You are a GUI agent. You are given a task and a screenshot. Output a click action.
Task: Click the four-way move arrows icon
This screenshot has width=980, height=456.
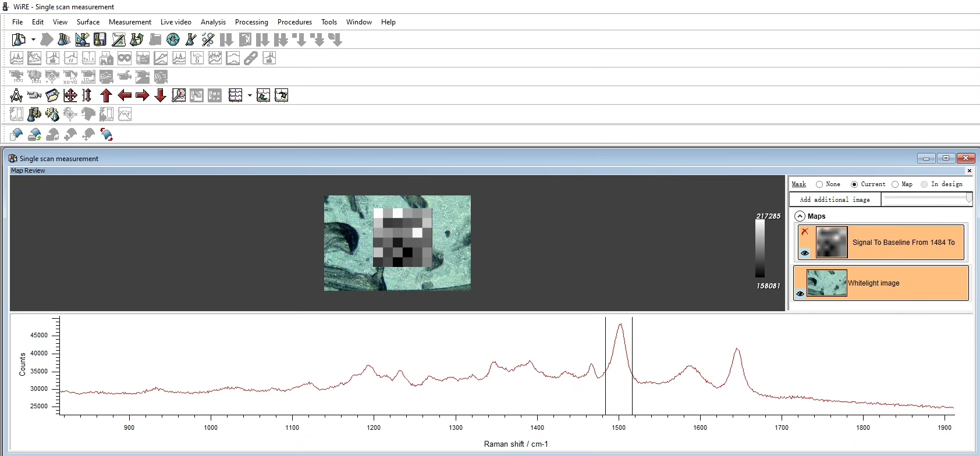pos(70,95)
